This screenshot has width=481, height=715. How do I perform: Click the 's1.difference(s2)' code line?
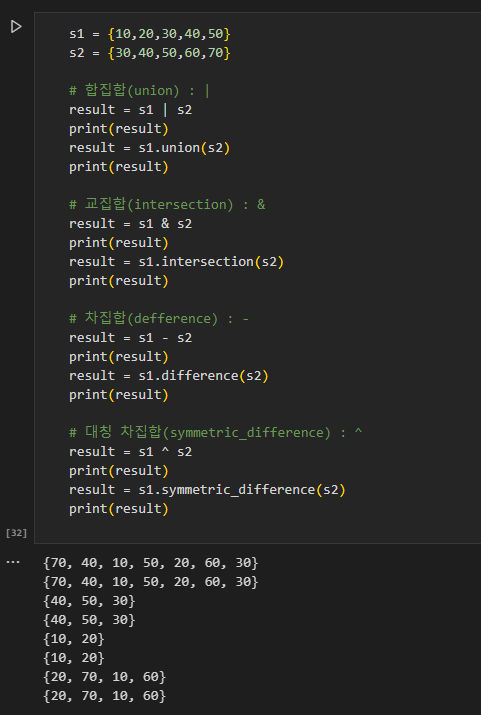tap(169, 376)
